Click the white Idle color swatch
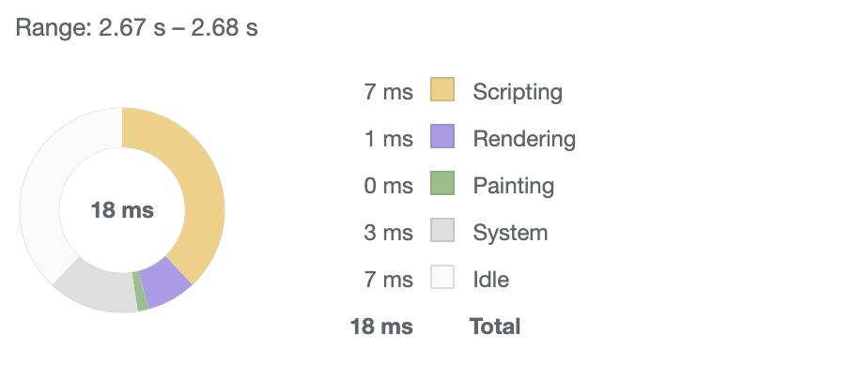The image size is (868, 381). pyautogui.click(x=442, y=277)
